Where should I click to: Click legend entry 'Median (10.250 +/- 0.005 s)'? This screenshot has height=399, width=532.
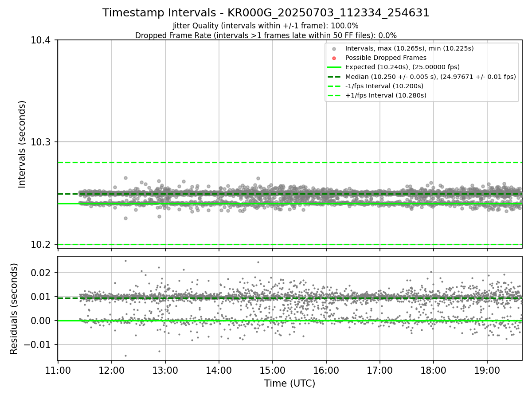pyautogui.click(x=430, y=77)
